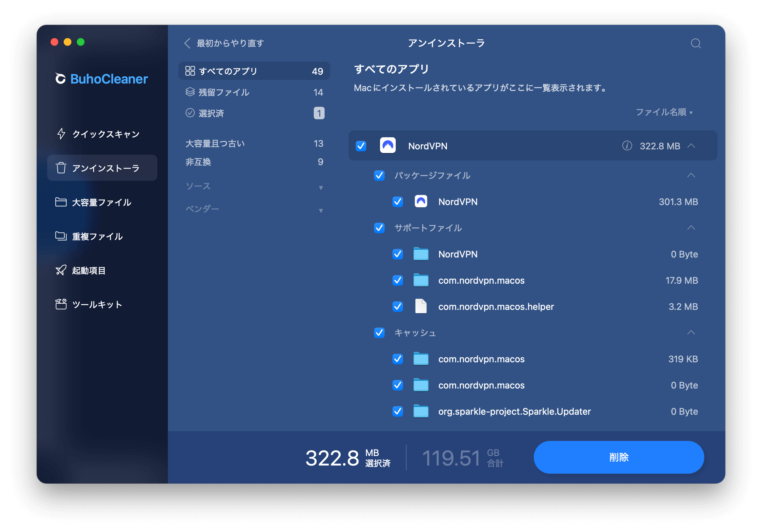This screenshot has width=762, height=532.
Task: Click the BuhoCleaner brand name
Action: 109,79
